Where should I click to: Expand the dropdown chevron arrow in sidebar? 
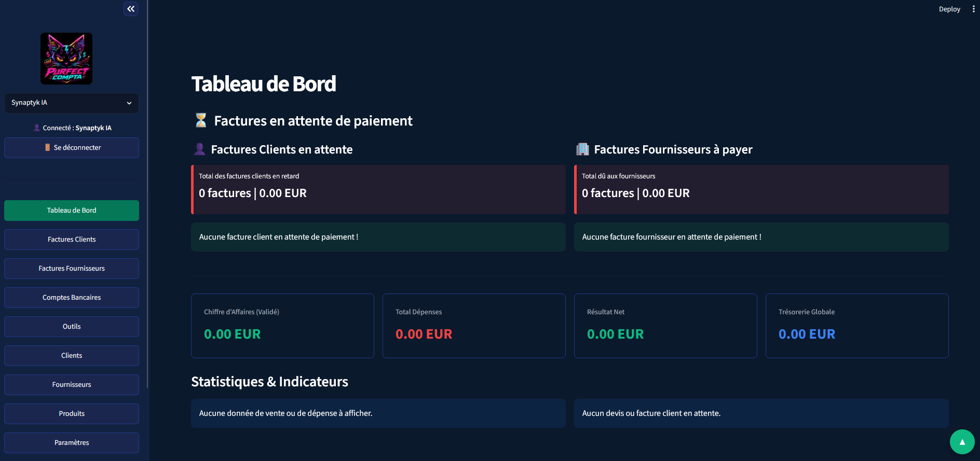[129, 103]
